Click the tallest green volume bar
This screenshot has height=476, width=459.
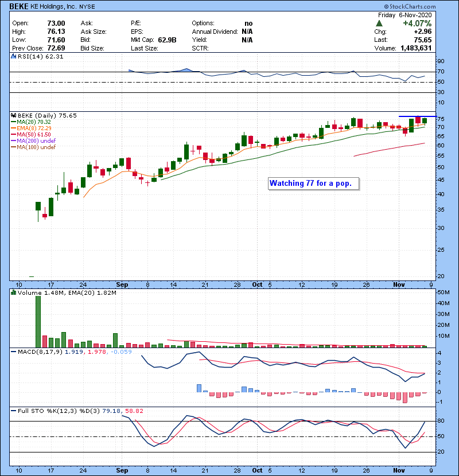(x=38, y=322)
